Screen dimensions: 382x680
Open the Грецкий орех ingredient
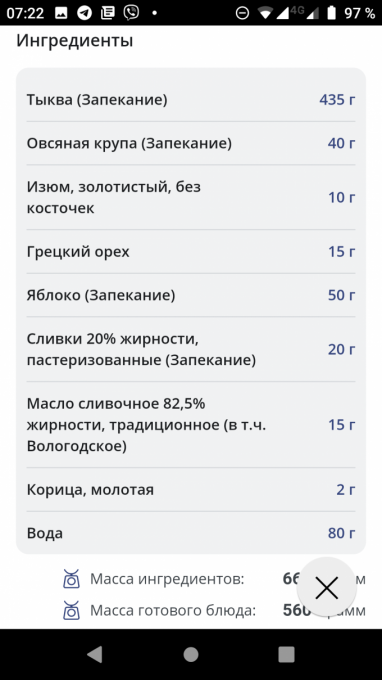pos(191,252)
